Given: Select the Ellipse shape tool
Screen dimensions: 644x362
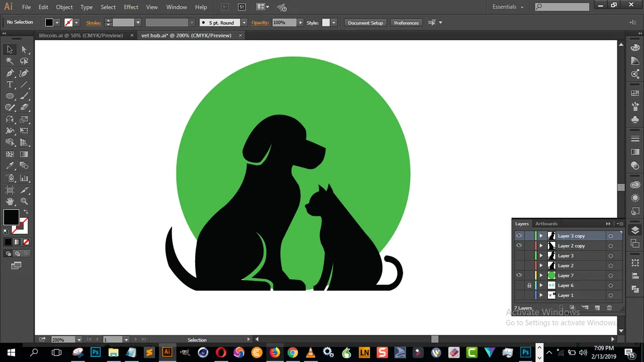Looking at the screenshot, I should click(10, 96).
